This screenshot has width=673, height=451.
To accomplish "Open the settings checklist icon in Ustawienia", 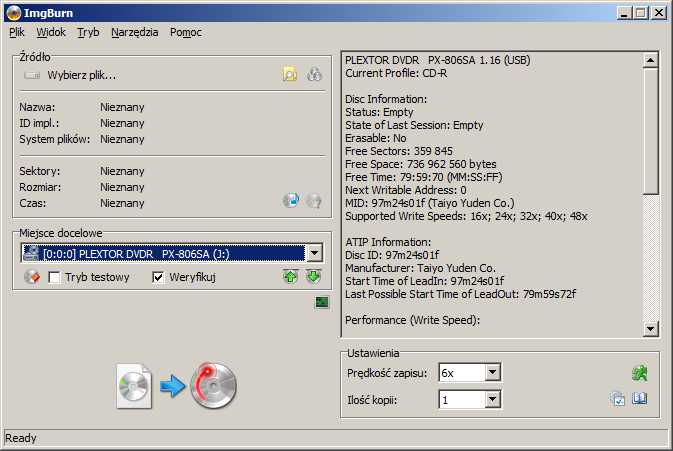I will (x=617, y=399).
